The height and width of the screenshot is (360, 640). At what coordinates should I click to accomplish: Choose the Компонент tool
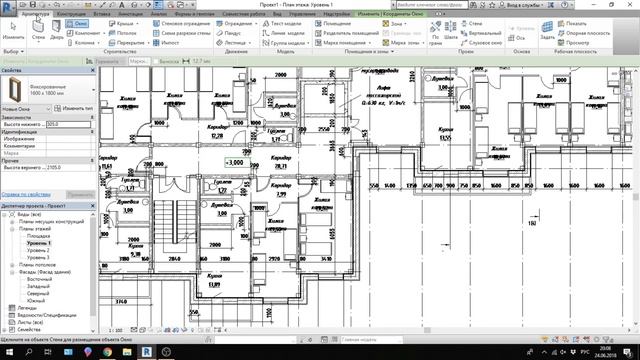(x=84, y=33)
